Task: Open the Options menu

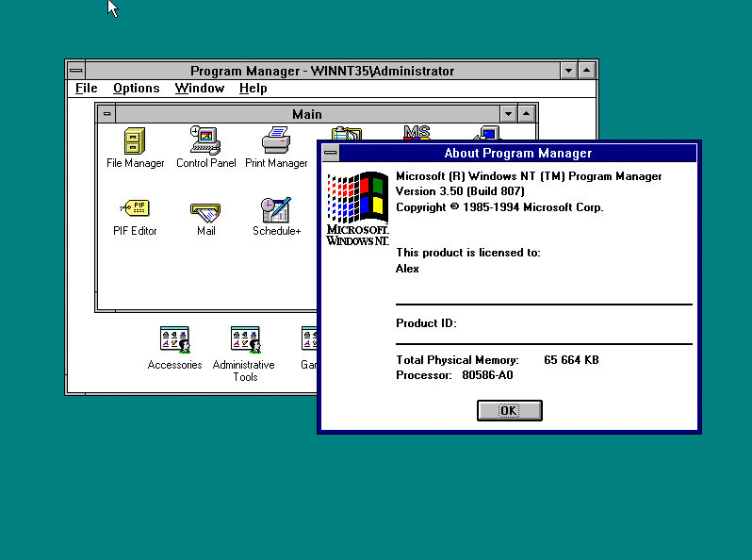Action: tap(137, 89)
